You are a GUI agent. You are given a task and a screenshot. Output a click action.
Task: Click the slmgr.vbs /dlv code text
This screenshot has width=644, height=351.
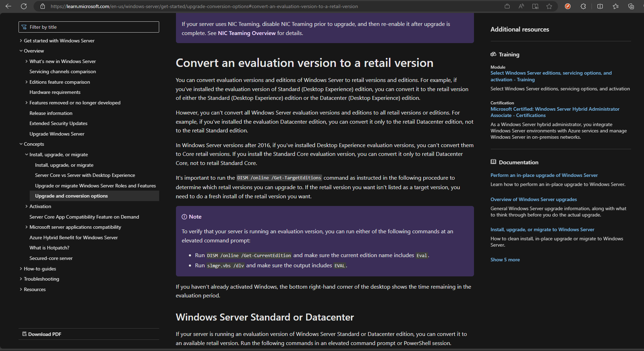(x=226, y=266)
